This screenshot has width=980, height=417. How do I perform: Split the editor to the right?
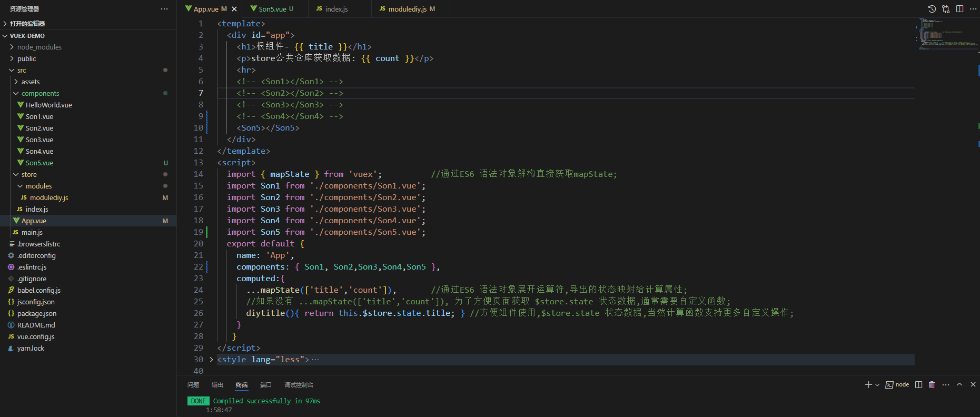pos(959,9)
